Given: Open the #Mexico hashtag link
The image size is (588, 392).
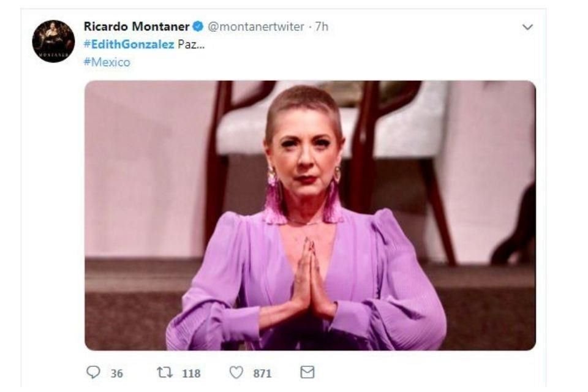Looking at the screenshot, I should pos(107,62).
